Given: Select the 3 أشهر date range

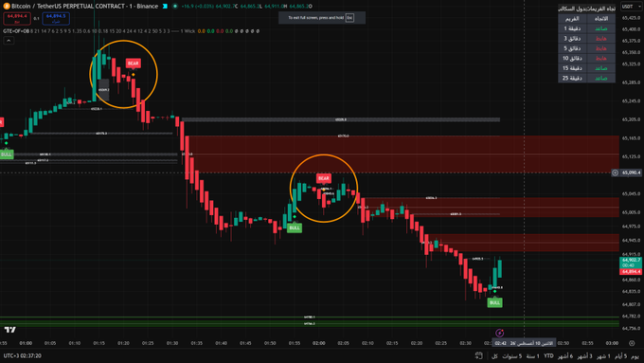Looking at the screenshot, I should coord(585,356).
